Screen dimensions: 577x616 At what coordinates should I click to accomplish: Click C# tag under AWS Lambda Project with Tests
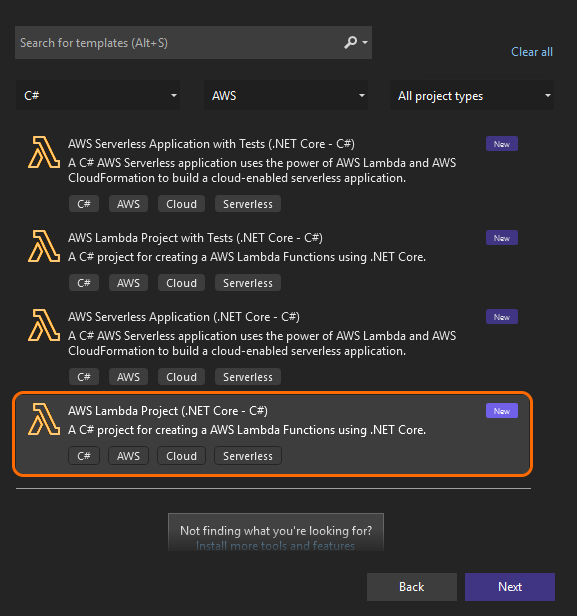pos(84,283)
